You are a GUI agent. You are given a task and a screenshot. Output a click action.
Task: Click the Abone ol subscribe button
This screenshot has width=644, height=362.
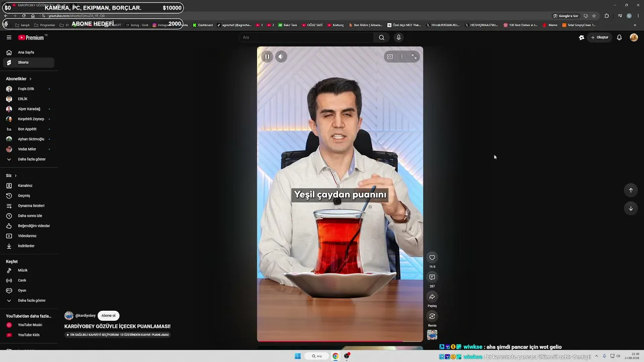pos(108,316)
